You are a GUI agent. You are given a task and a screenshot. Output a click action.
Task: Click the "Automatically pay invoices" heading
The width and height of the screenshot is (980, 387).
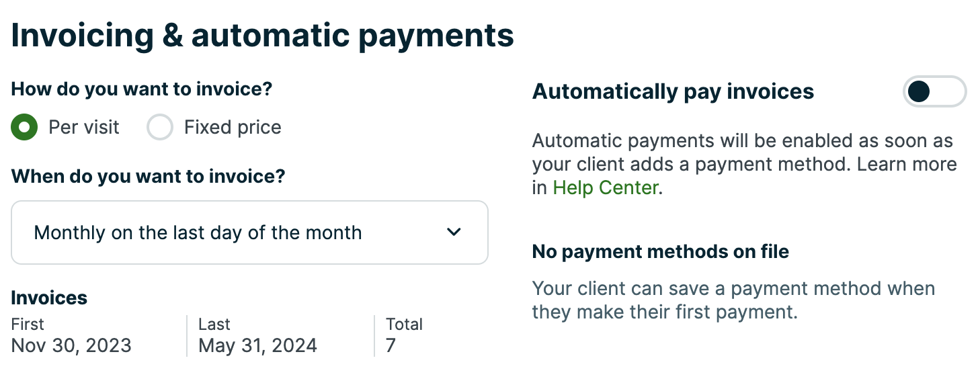tap(673, 91)
